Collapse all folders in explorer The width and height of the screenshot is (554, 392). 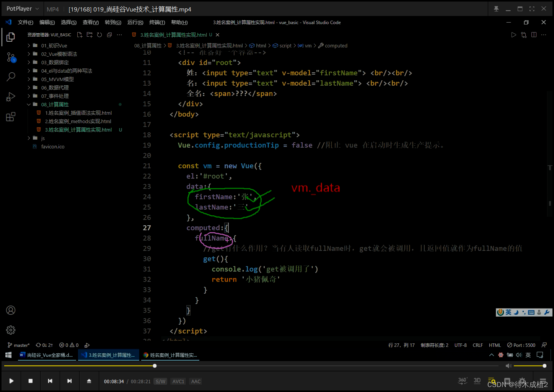click(109, 35)
